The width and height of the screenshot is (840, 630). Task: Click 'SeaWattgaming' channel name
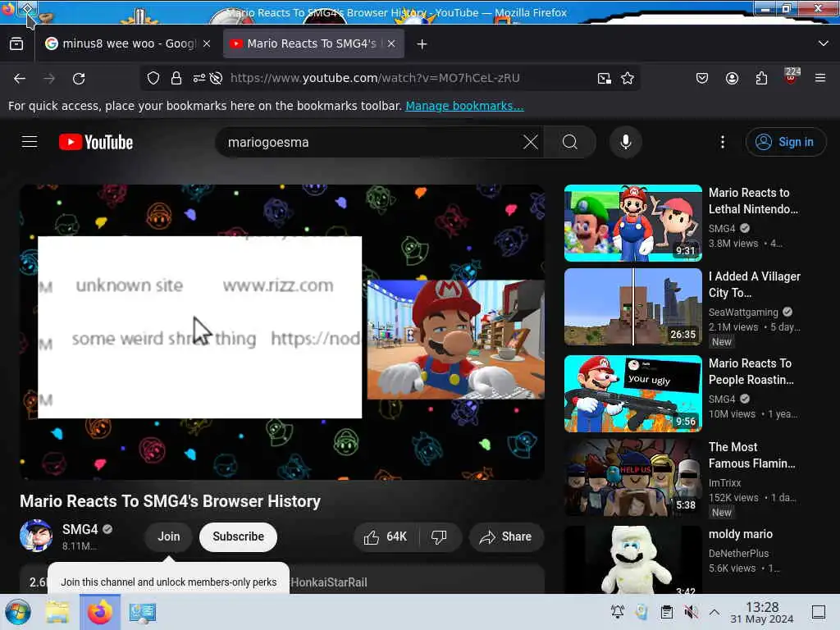coord(743,313)
